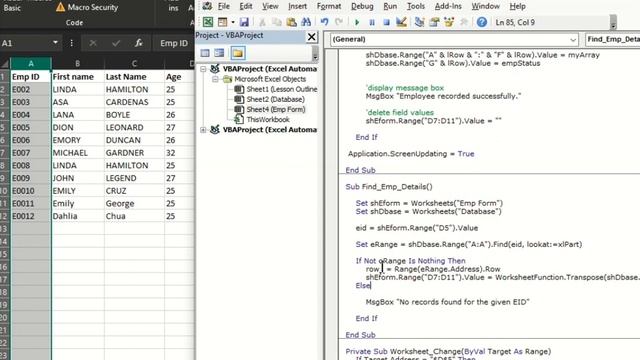
Task: Select column C header in Excel
Action: click(x=134, y=63)
